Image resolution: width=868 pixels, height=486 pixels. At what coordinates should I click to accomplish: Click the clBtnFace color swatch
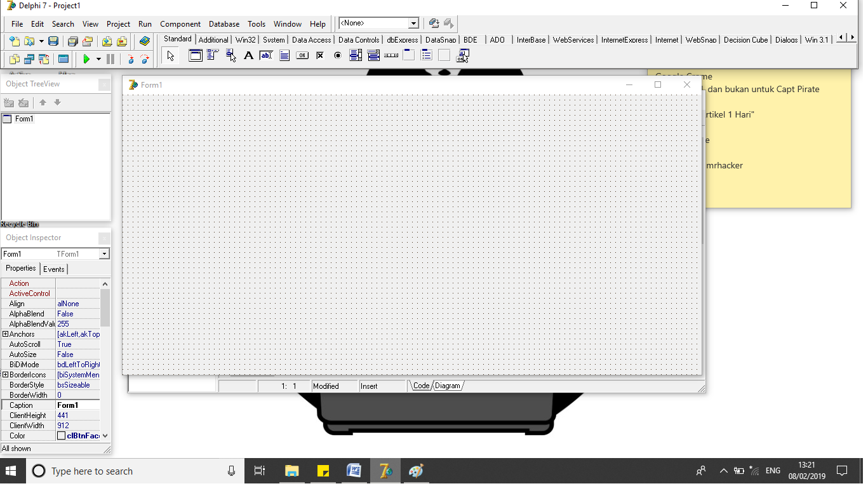click(x=62, y=436)
